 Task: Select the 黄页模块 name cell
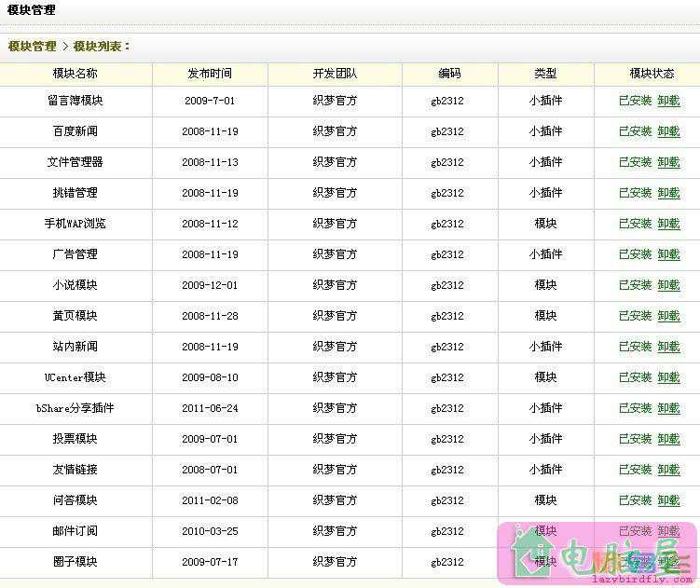coord(75,316)
